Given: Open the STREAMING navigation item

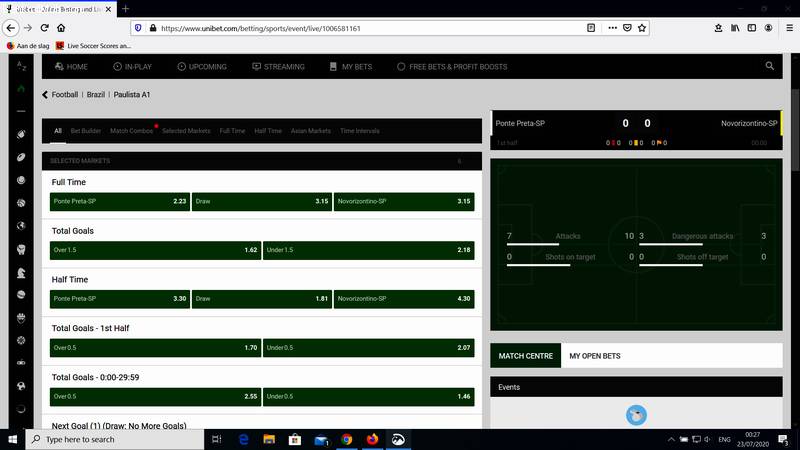Looking at the screenshot, I should coord(279,66).
